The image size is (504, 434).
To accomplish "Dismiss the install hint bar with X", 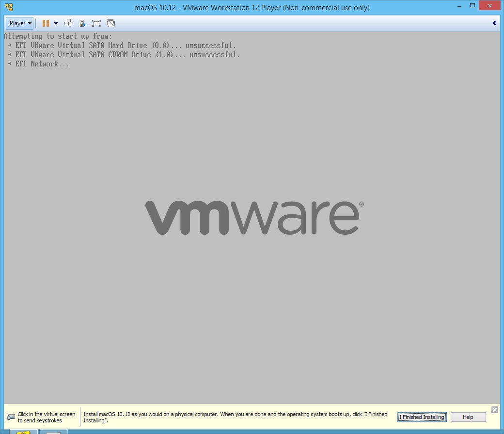I will coord(495,410).
